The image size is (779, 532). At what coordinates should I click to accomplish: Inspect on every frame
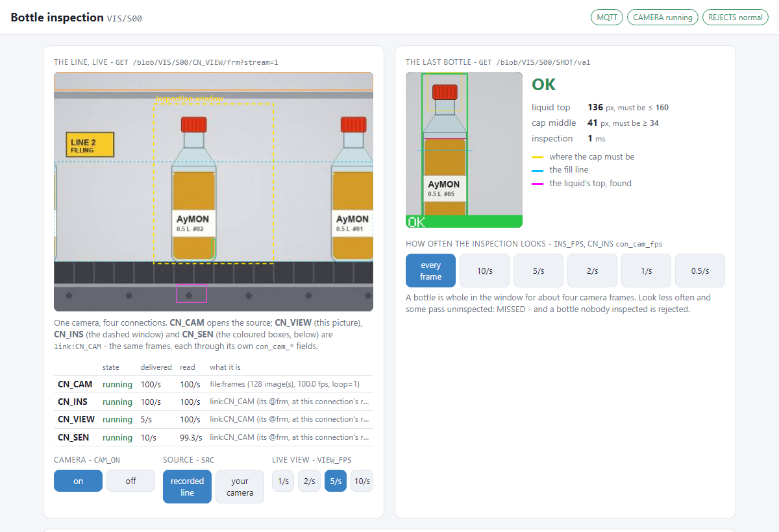(x=430, y=271)
